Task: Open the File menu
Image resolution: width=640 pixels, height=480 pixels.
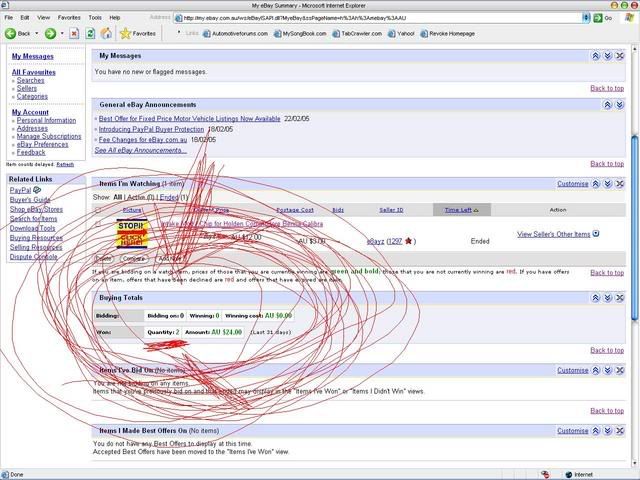Action: 9,18
